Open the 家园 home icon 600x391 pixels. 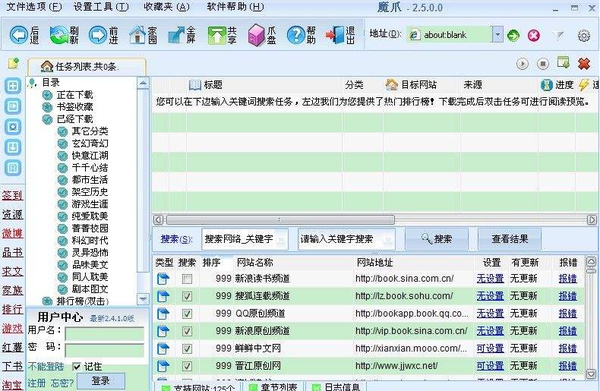(137, 35)
